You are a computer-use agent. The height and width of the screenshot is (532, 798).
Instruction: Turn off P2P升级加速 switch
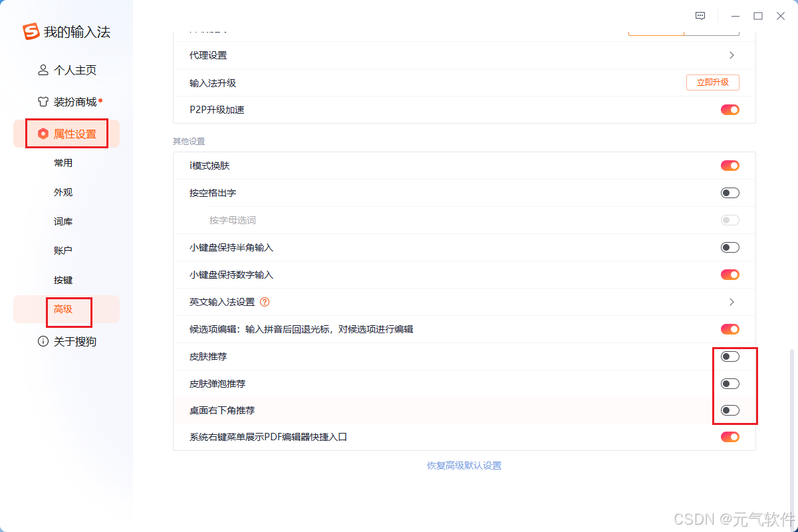tap(730, 110)
